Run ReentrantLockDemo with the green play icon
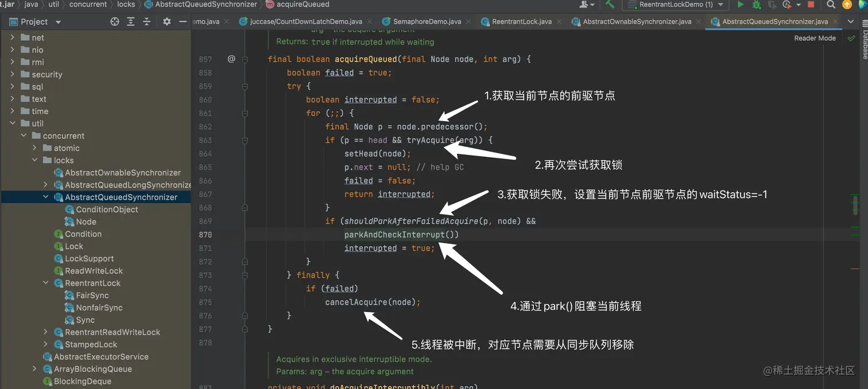 click(741, 5)
